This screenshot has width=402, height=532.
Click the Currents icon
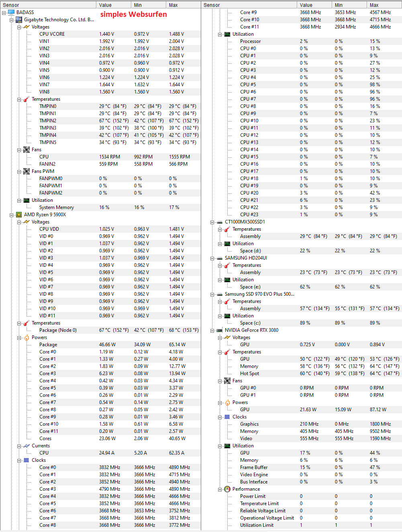(27, 446)
